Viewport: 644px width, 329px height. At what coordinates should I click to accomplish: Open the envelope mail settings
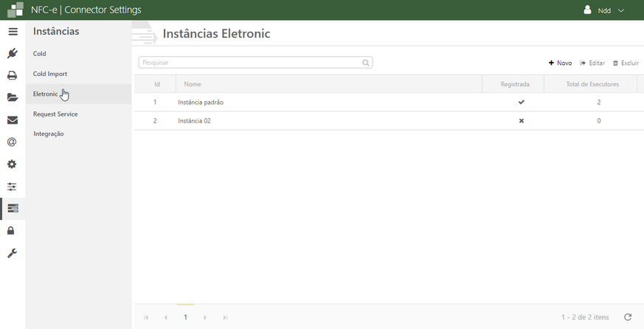coord(12,120)
